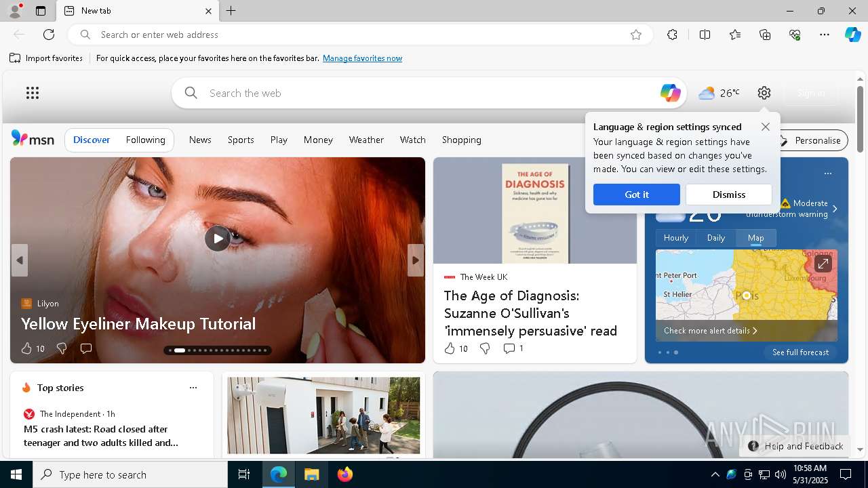
Task: Select Daily weather tab
Action: point(716,238)
